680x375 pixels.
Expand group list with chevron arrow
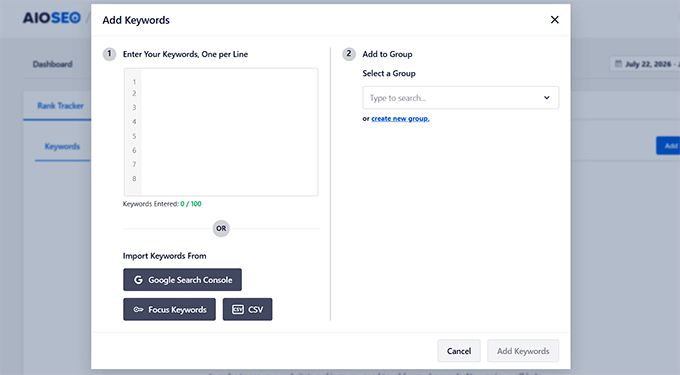point(546,98)
